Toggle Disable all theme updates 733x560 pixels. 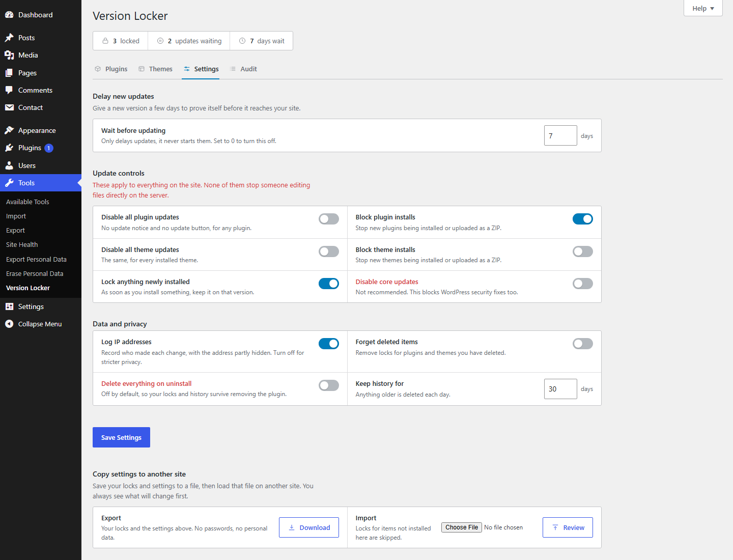pos(329,251)
